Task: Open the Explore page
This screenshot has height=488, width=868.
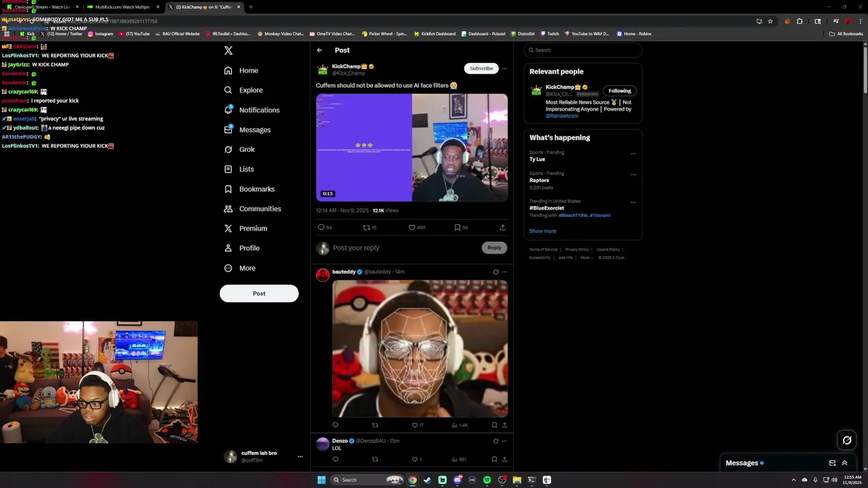Action: [243, 90]
